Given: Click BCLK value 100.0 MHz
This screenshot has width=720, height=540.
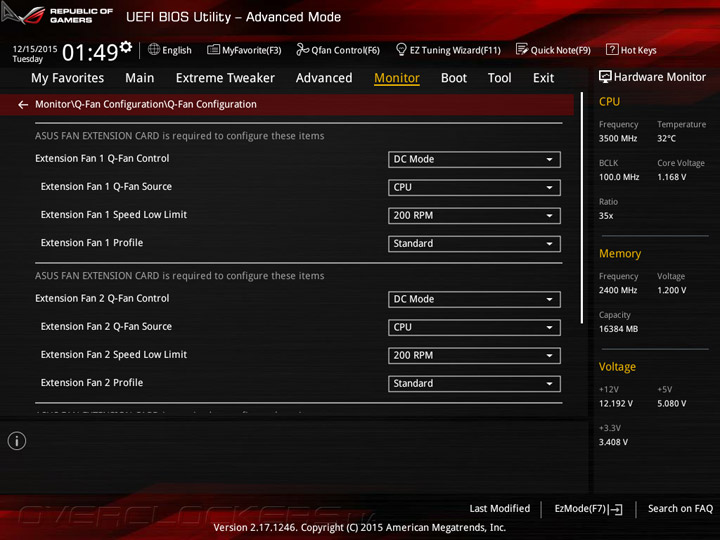Looking at the screenshot, I should click(x=619, y=177).
